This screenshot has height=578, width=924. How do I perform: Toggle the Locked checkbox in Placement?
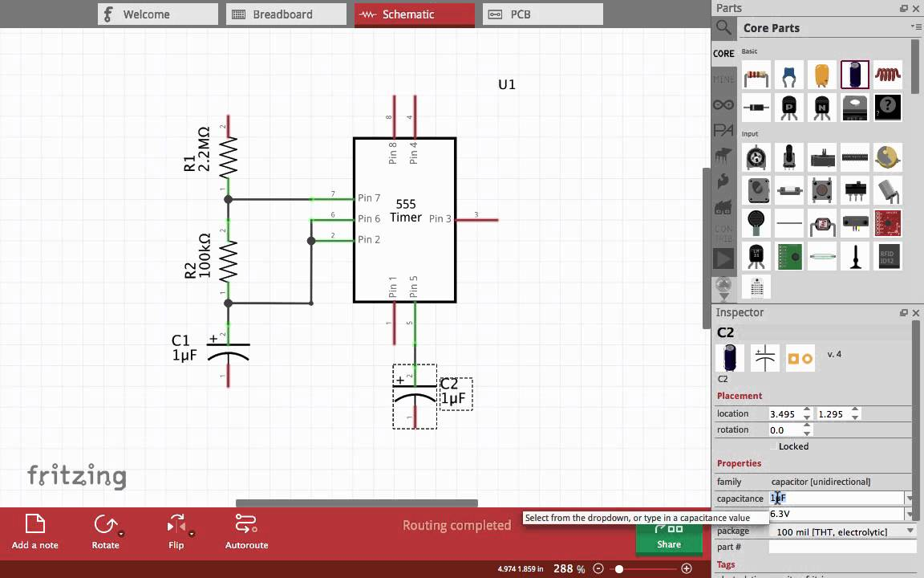[x=774, y=446]
